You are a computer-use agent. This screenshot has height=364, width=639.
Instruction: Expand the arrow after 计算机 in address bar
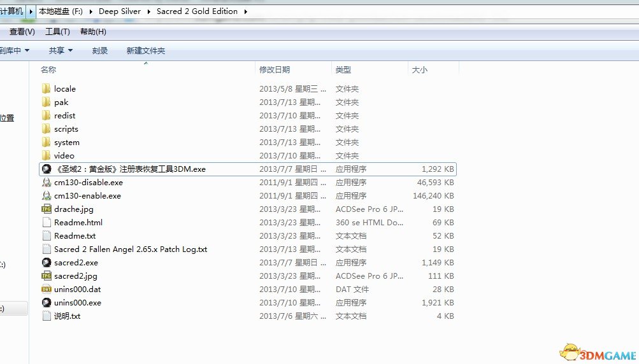point(31,11)
